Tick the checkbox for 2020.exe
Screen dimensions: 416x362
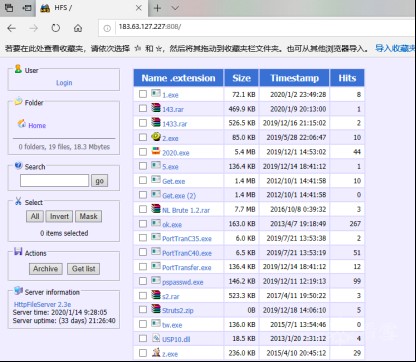tap(143, 152)
